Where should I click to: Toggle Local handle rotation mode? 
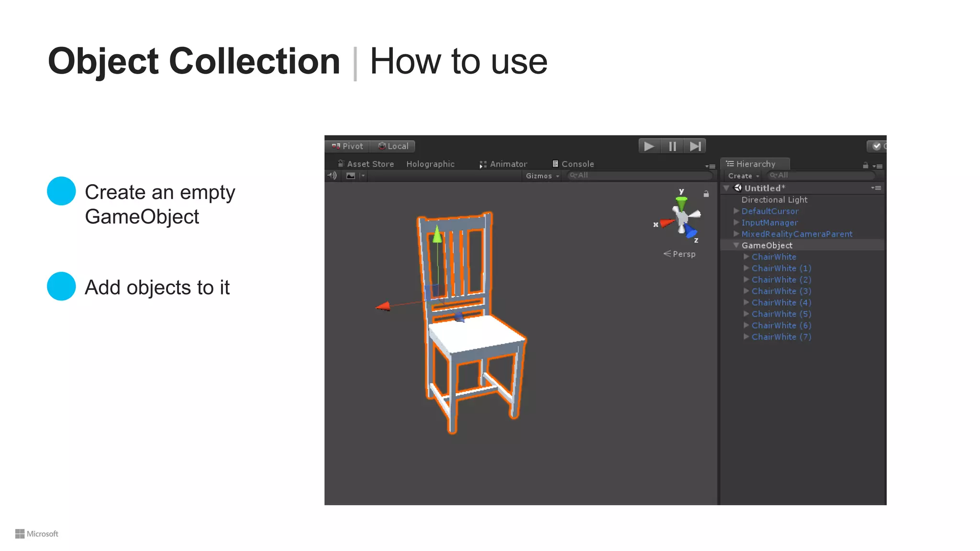pyautogui.click(x=393, y=146)
